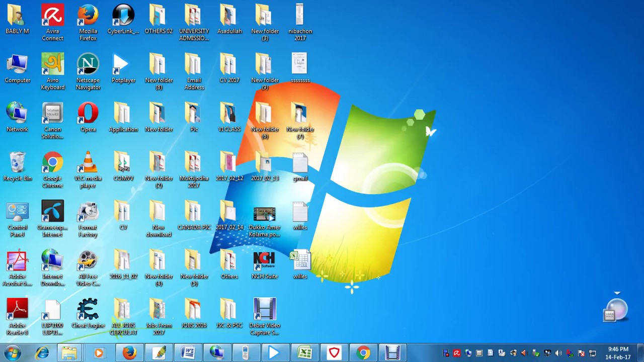Launch Mozilla Firefox from the desktop shortcut
This screenshot has width=644, height=362.
pyautogui.click(x=88, y=23)
